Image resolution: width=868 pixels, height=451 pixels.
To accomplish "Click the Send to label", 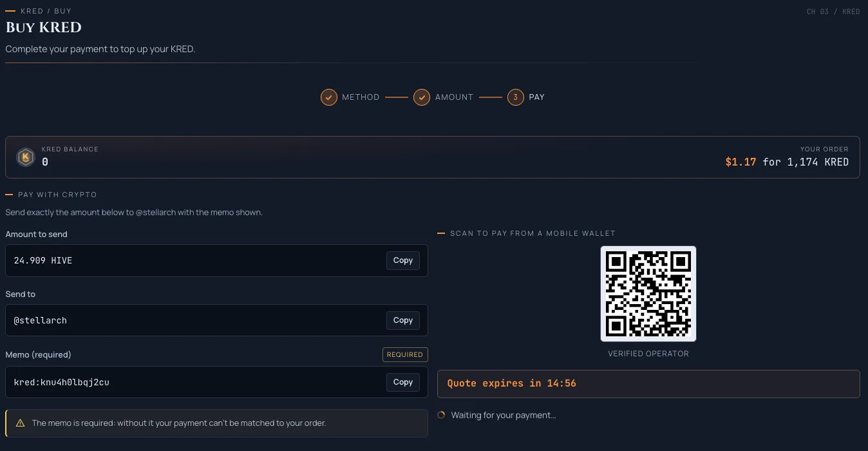I will pyautogui.click(x=21, y=294).
